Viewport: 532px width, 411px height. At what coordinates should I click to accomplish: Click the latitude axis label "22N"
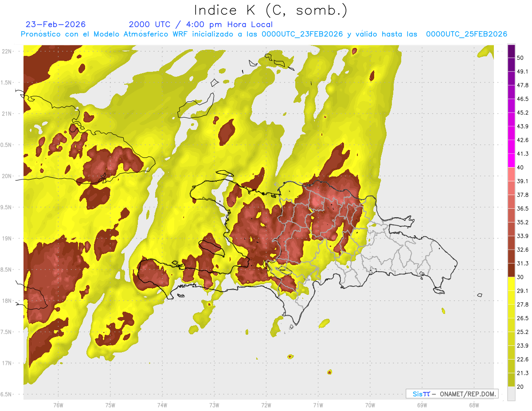point(7,51)
